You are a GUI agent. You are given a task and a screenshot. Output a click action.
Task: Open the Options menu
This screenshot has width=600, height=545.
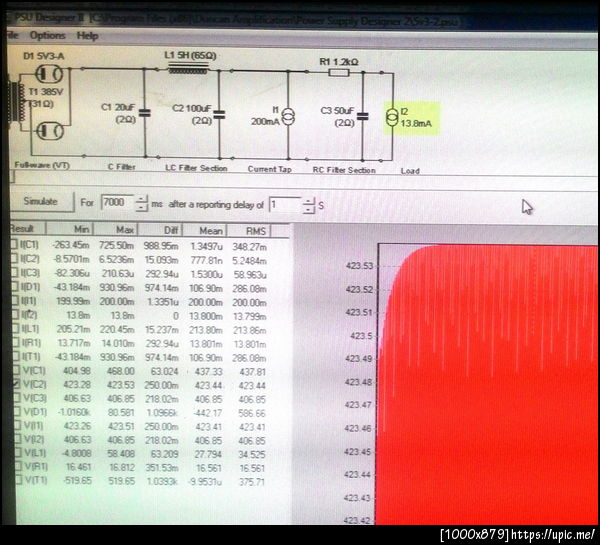47,36
